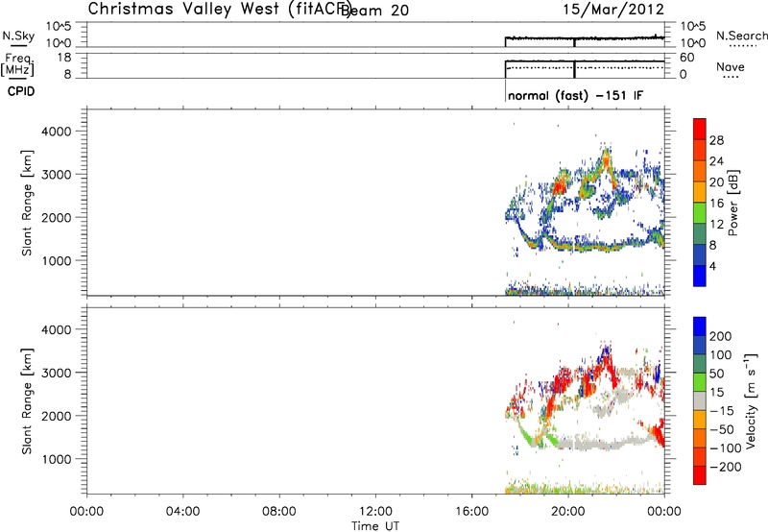The height and width of the screenshot is (532, 768).
Task: Click the -100 label on Velocity colorbar
Action: coord(725,447)
